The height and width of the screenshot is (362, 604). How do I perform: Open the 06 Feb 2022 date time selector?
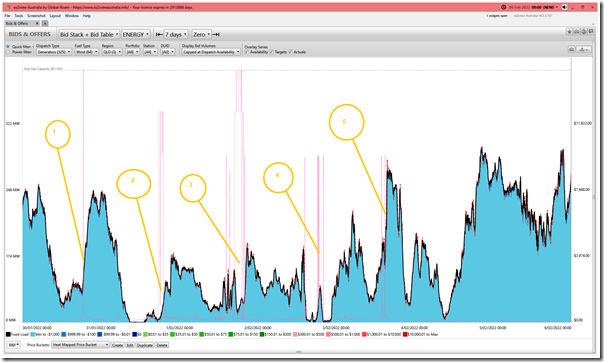(534, 7)
